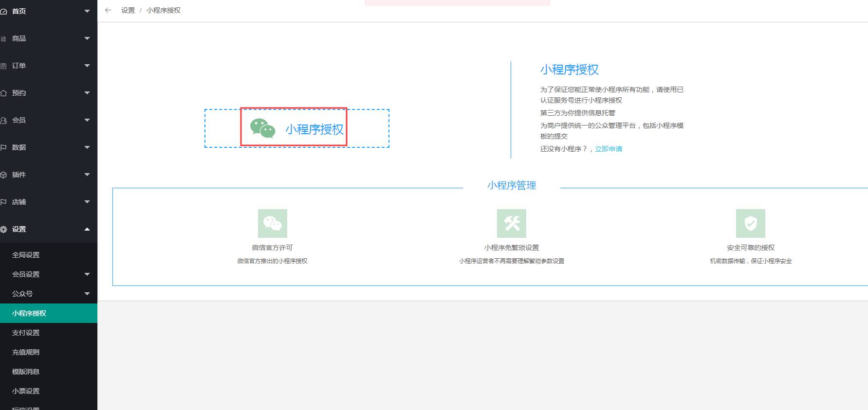Open the 预约 menu item
868x410 pixels.
(x=49, y=93)
